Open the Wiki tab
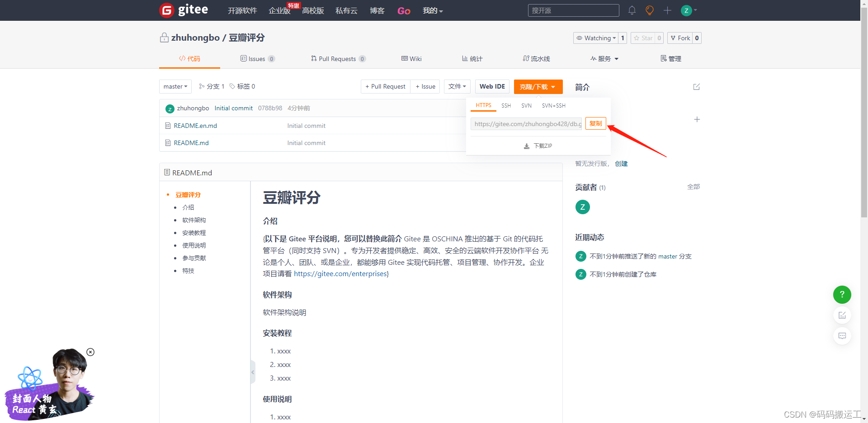This screenshot has width=868, height=423. [411, 59]
